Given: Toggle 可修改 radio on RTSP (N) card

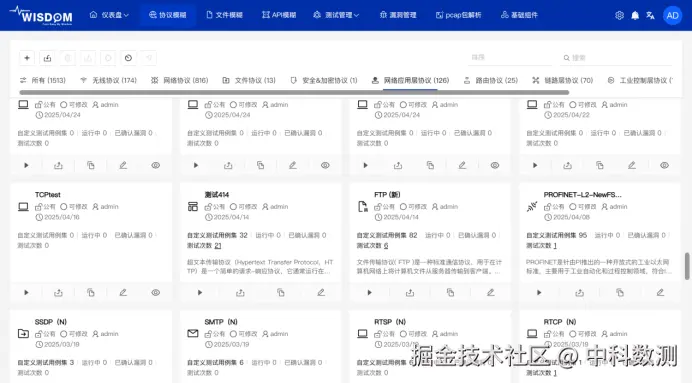Looking at the screenshot, I should click(x=403, y=334).
